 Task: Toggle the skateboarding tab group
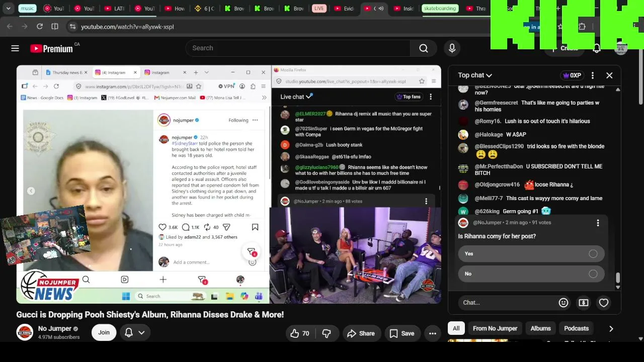pos(440,9)
